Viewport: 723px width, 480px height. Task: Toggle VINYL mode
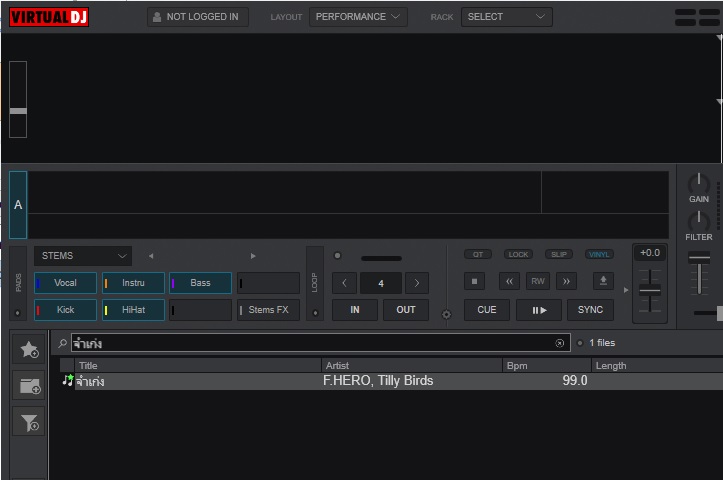[599, 255]
